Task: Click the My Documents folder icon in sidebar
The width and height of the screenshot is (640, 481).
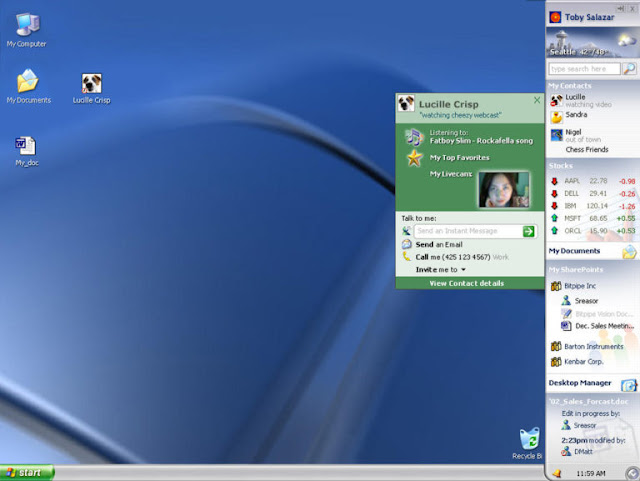Action: 629,252
